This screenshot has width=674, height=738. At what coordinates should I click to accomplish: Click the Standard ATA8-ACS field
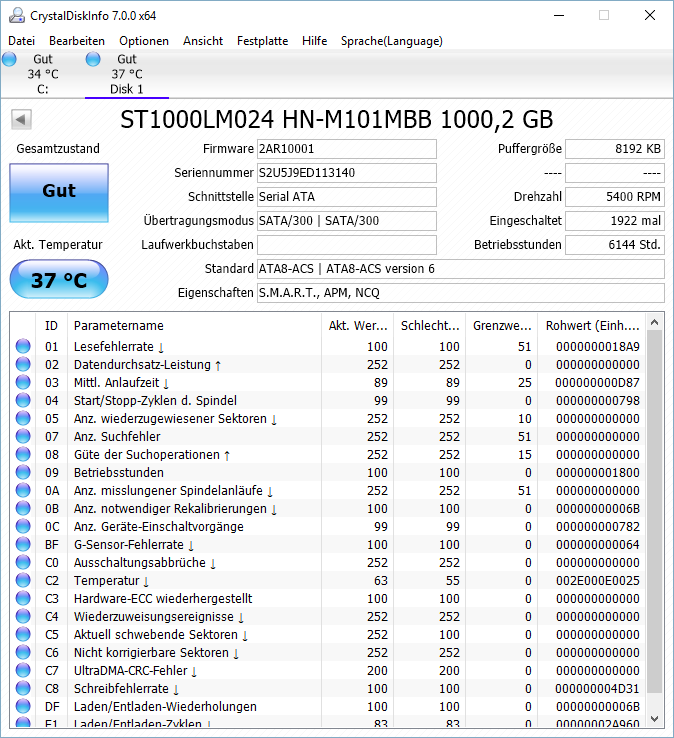pos(461,269)
